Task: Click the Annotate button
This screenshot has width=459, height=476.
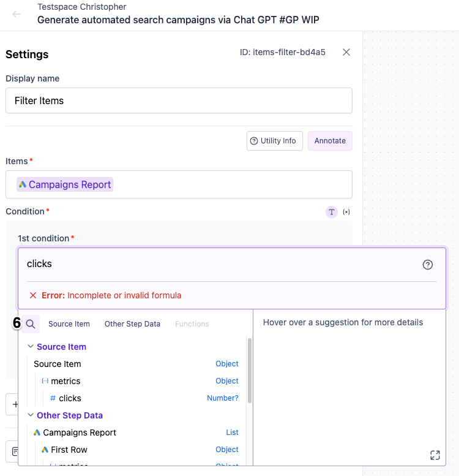Action: click(330, 141)
